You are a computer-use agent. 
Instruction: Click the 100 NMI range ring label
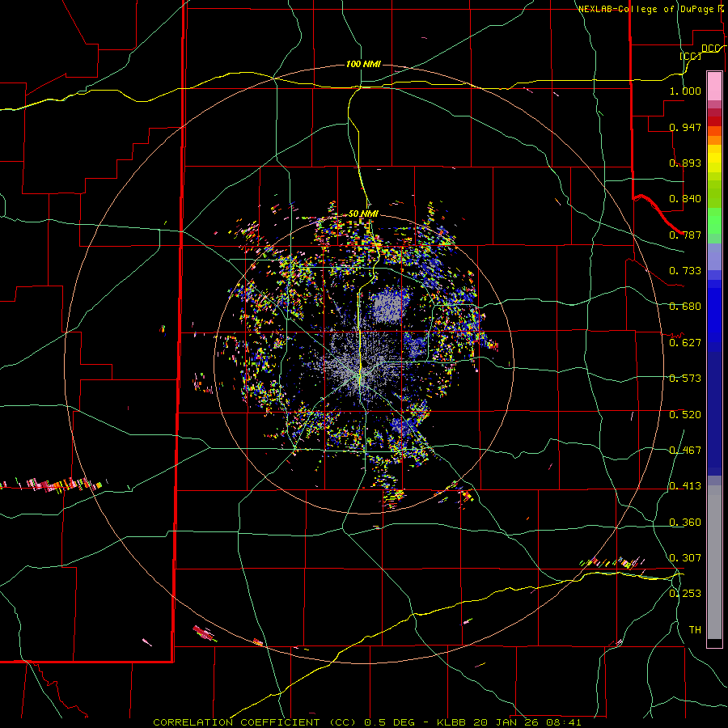pyautogui.click(x=363, y=64)
